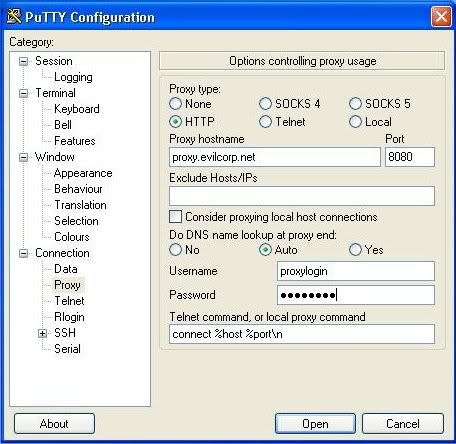
Task: Open the SSH category
Action: click(65, 333)
